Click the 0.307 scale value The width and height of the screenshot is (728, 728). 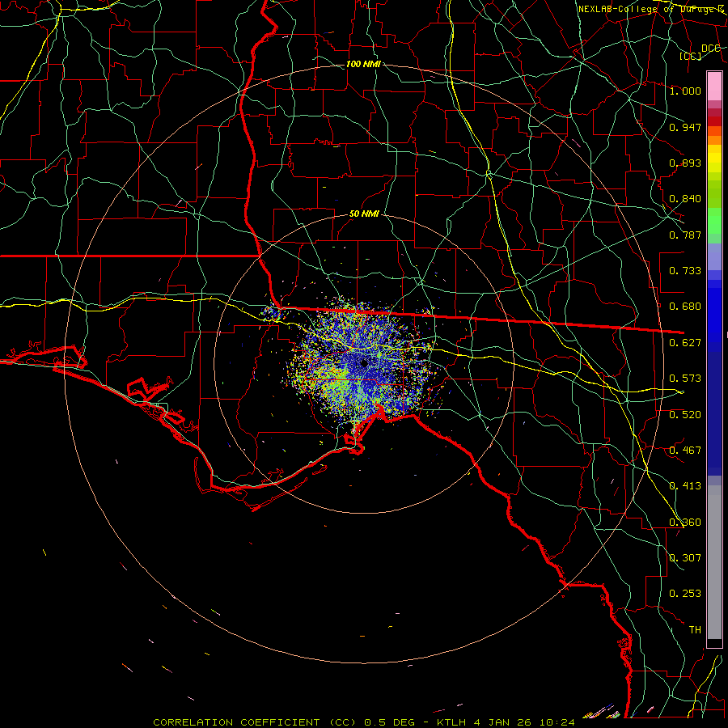pyautogui.click(x=685, y=558)
